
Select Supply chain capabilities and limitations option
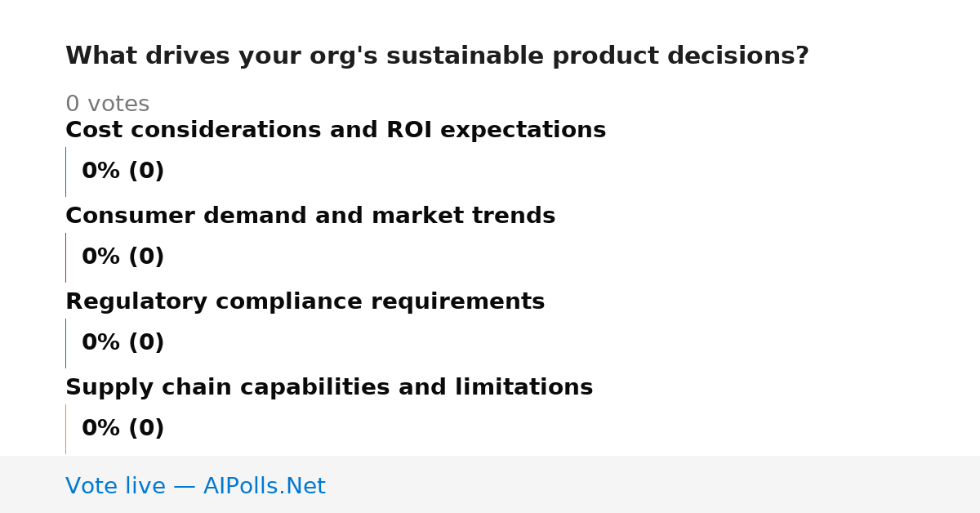tap(329, 388)
